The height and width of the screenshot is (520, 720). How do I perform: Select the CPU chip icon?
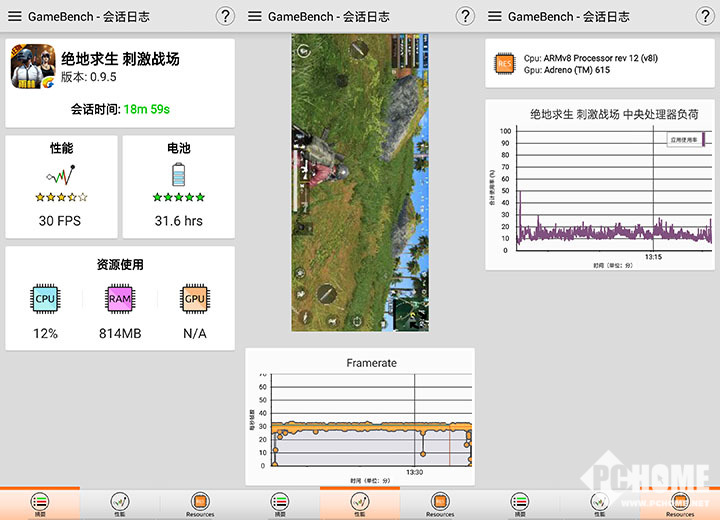[45, 299]
